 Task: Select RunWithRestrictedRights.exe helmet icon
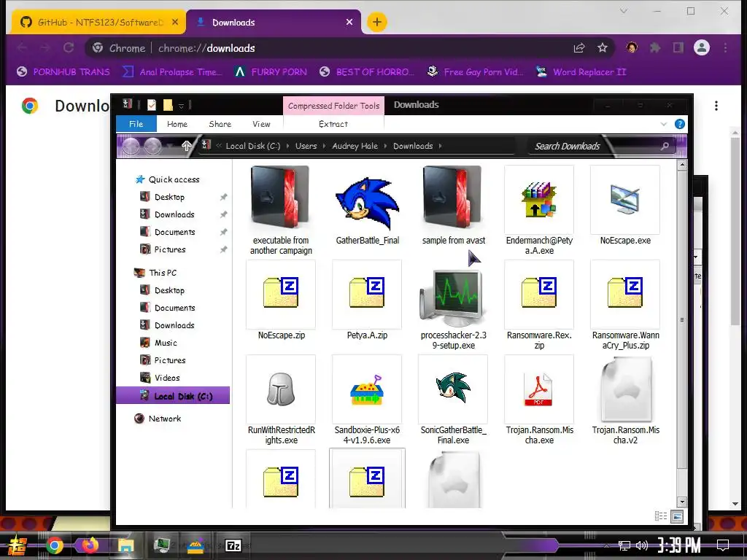[281, 389]
